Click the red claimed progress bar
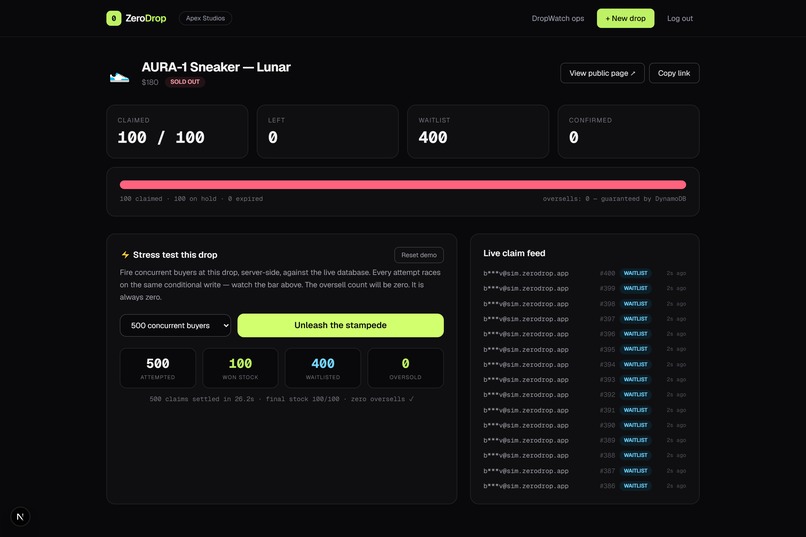This screenshot has height=537, width=806. click(x=402, y=184)
